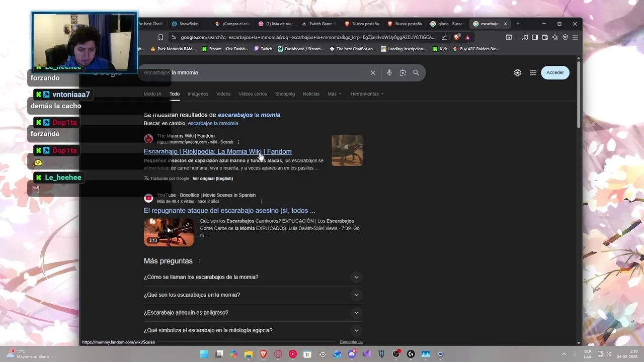Open Brave VPN shield icon
This screenshot has width=644, height=362.
[565, 37]
